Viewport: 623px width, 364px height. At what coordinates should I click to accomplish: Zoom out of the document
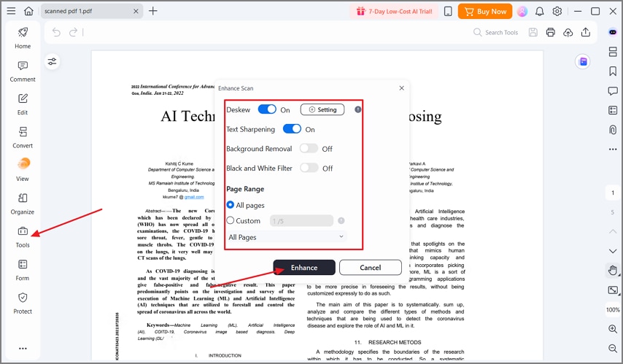pyautogui.click(x=613, y=349)
